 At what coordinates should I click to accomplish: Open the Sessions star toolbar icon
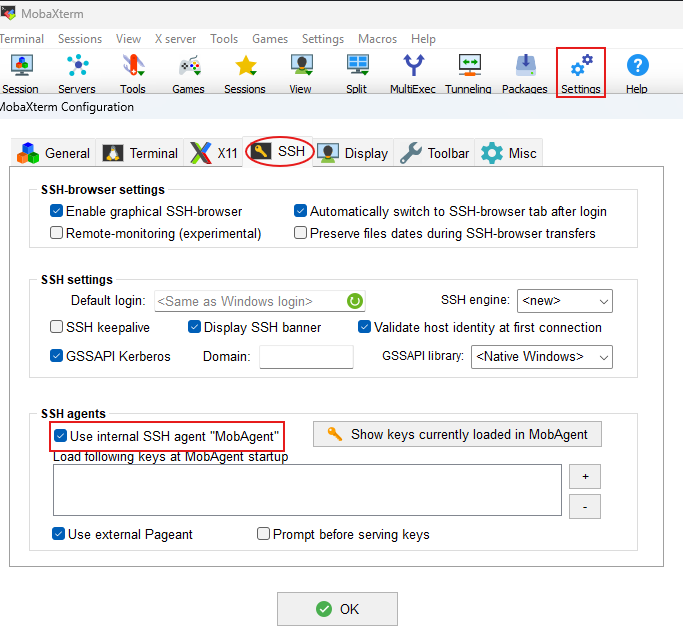245,74
